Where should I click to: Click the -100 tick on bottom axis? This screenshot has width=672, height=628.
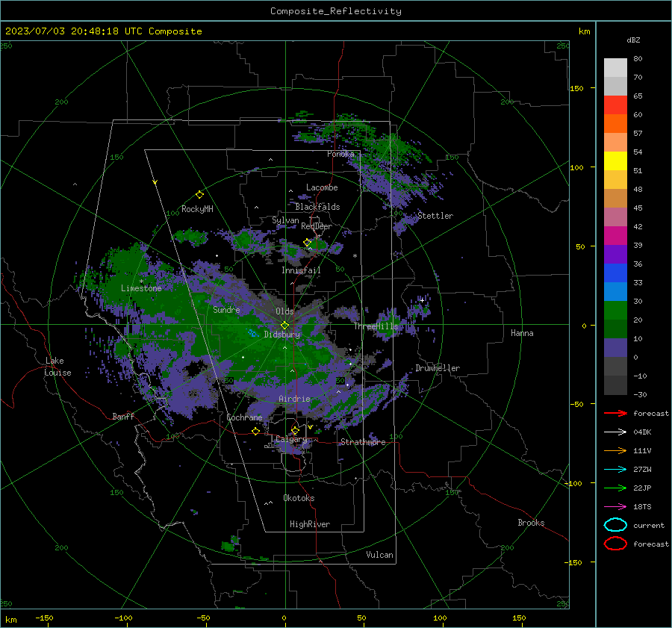click(x=123, y=618)
